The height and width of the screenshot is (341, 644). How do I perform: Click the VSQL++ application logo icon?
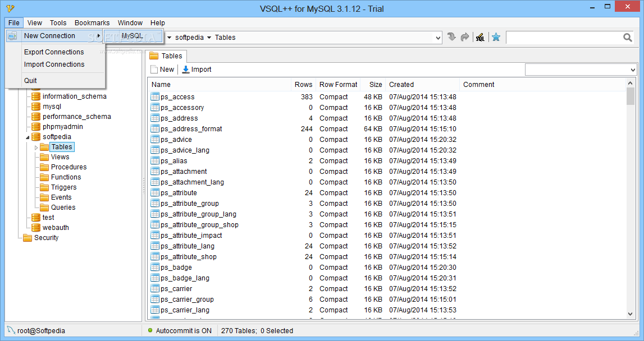coord(10,8)
